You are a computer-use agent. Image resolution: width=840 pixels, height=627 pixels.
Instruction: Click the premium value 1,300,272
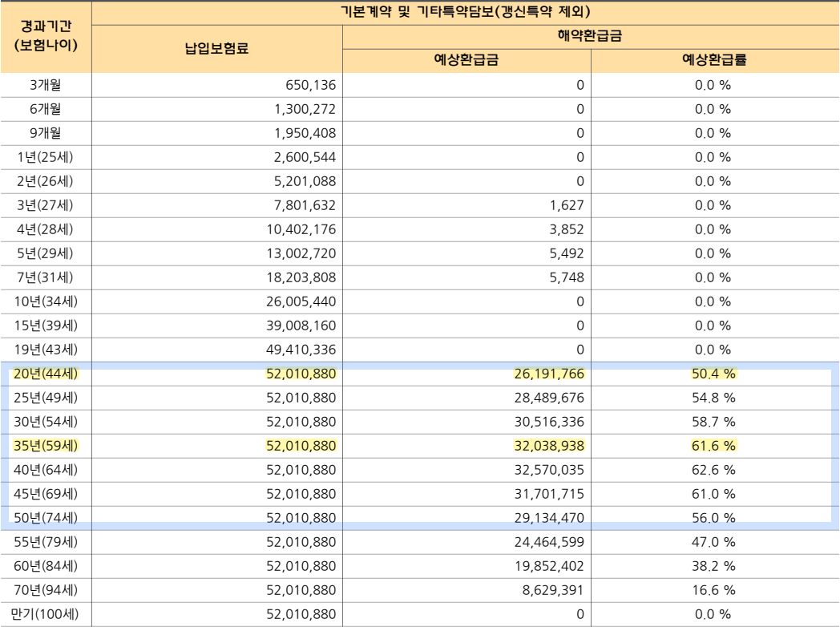(x=305, y=109)
